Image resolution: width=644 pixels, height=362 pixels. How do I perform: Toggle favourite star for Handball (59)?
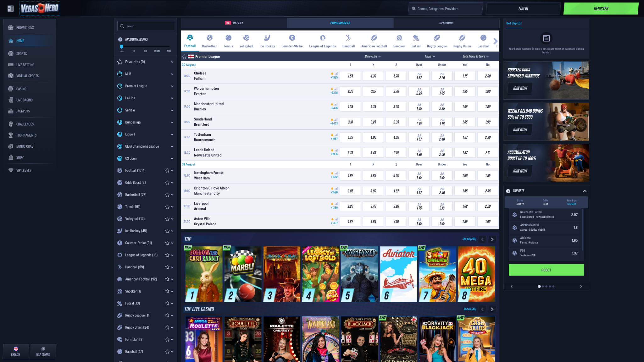pos(167,267)
